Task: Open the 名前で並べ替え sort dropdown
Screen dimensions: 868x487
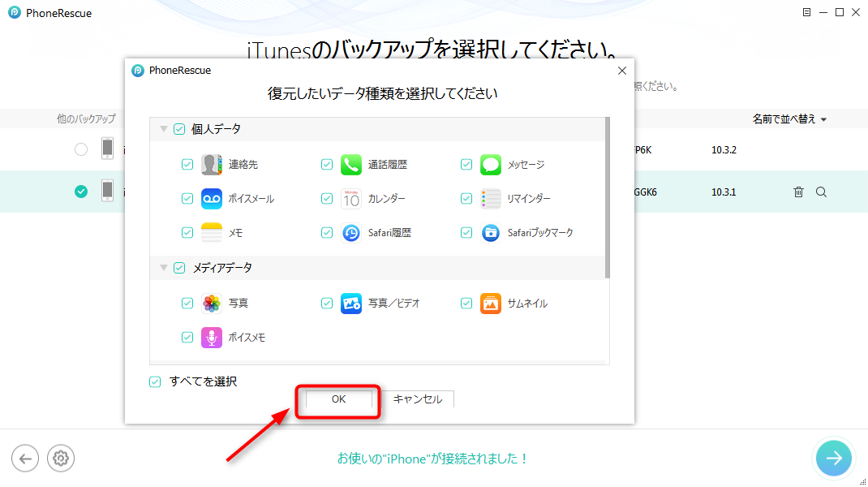Action: tap(789, 119)
